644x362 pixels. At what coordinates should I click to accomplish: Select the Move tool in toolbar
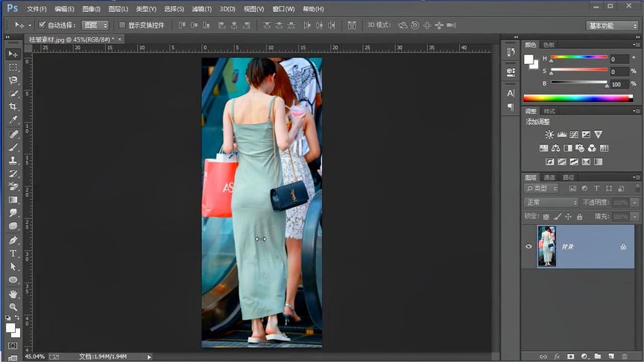[x=13, y=54]
